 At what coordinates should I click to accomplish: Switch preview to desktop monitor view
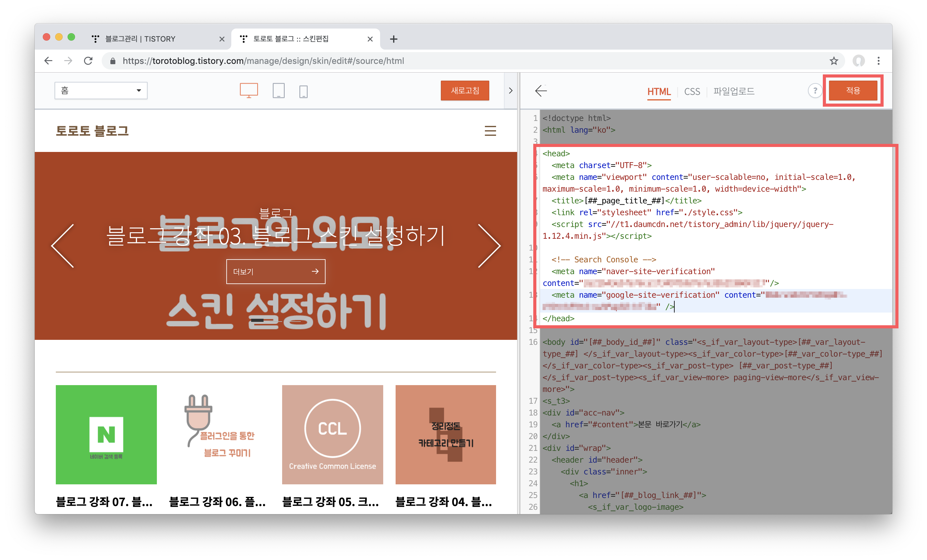tap(249, 91)
